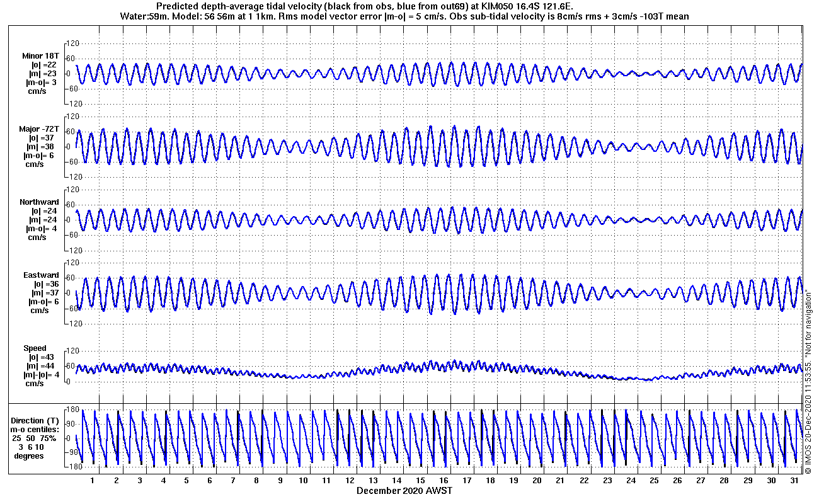Click the 'm-o centiles:' label

point(36,429)
